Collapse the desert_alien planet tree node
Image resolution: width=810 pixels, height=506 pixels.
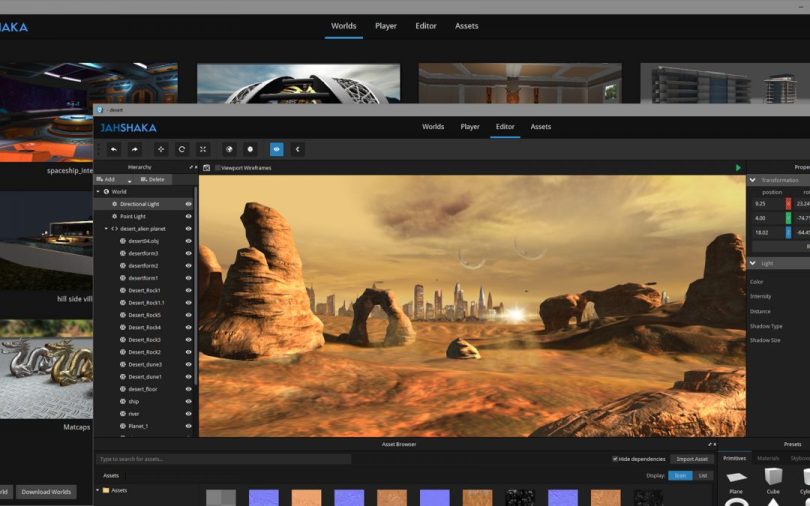[x=107, y=229]
